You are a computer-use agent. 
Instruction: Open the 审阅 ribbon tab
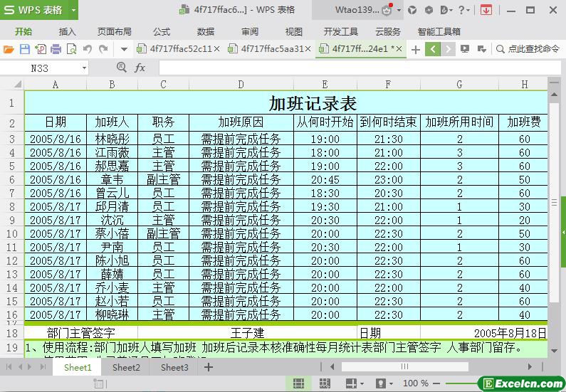click(x=250, y=32)
